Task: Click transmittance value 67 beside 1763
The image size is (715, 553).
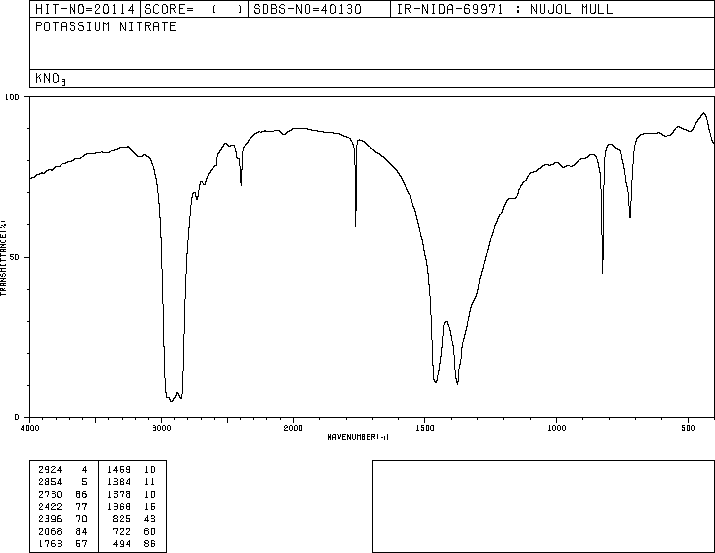Action: [x=81, y=543]
